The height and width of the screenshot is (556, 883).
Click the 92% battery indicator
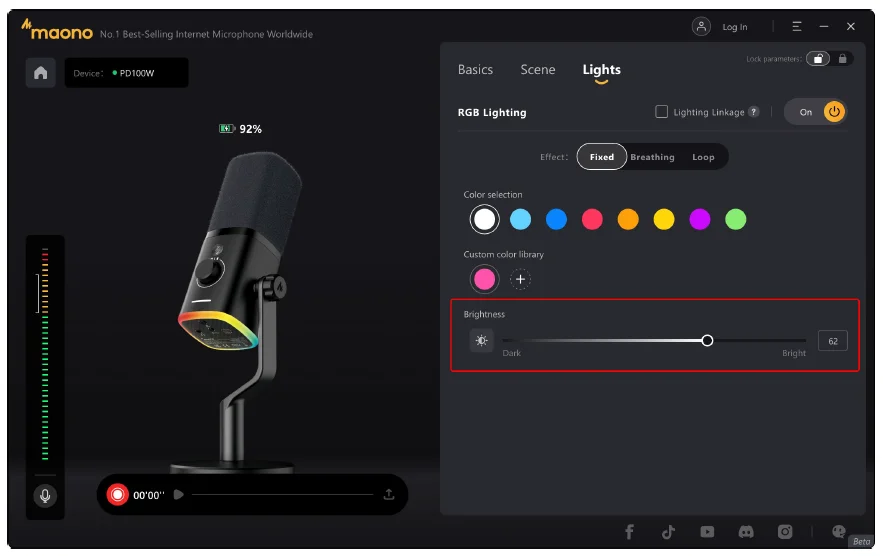pos(240,129)
